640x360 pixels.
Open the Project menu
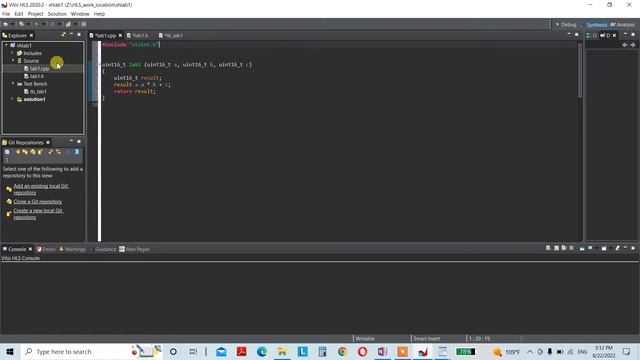coord(36,14)
